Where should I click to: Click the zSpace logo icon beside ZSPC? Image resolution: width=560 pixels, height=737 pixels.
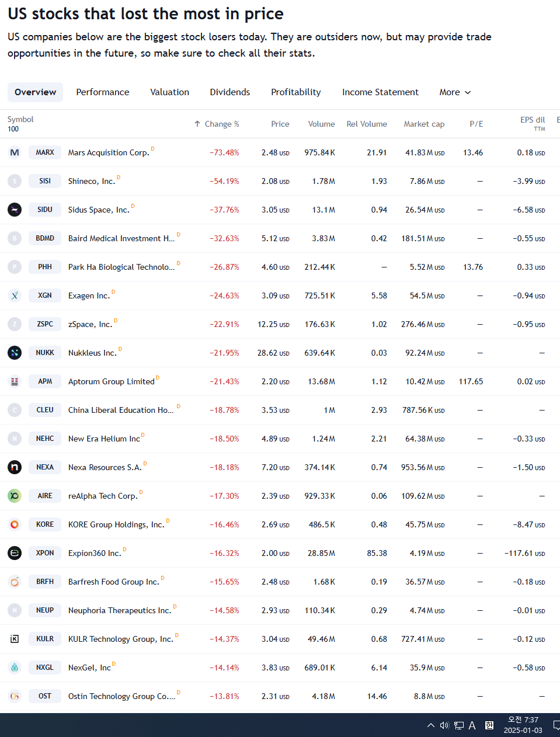click(15, 324)
